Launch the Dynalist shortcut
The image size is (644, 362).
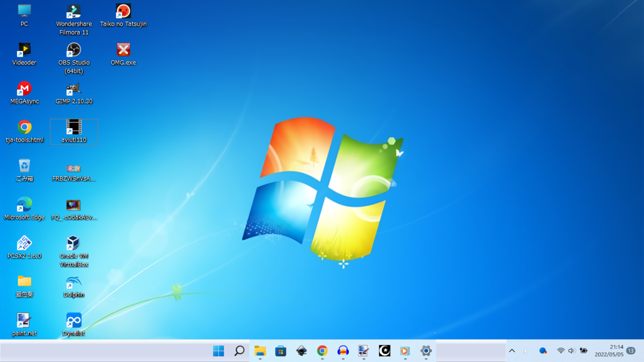74,324
